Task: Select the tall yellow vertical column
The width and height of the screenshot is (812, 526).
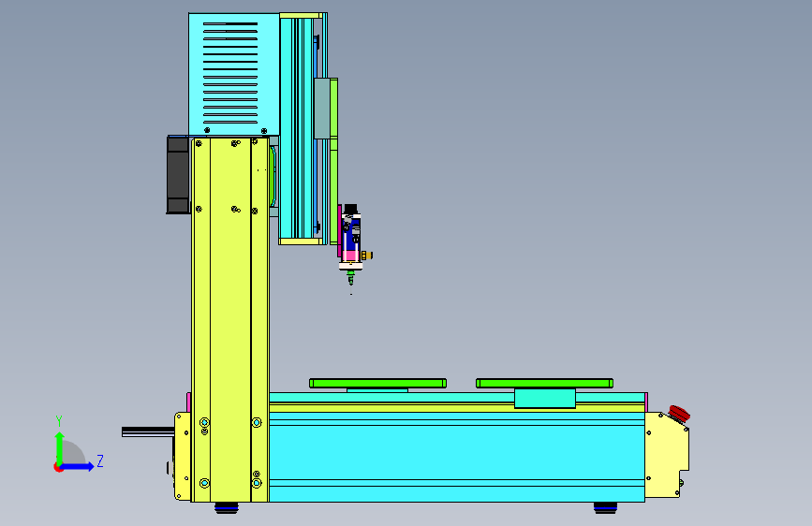Action: click(x=230, y=319)
